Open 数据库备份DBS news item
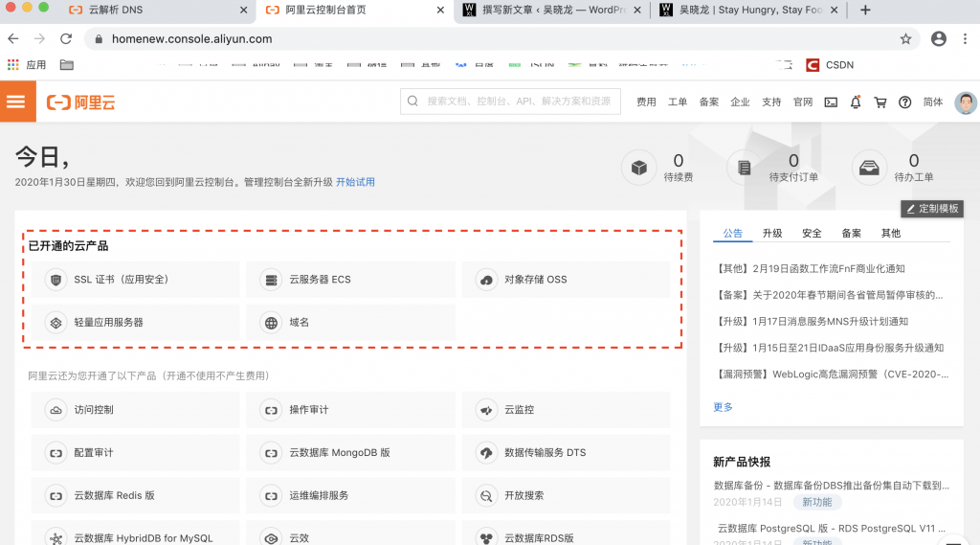Viewport: 980px width, 545px height. 832,486
